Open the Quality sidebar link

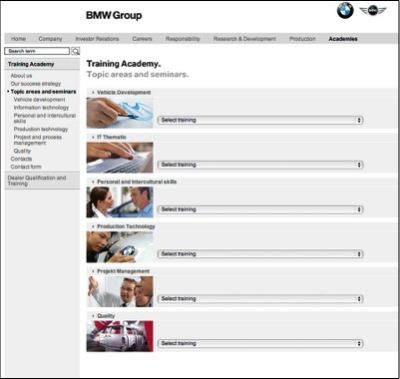tap(22, 151)
